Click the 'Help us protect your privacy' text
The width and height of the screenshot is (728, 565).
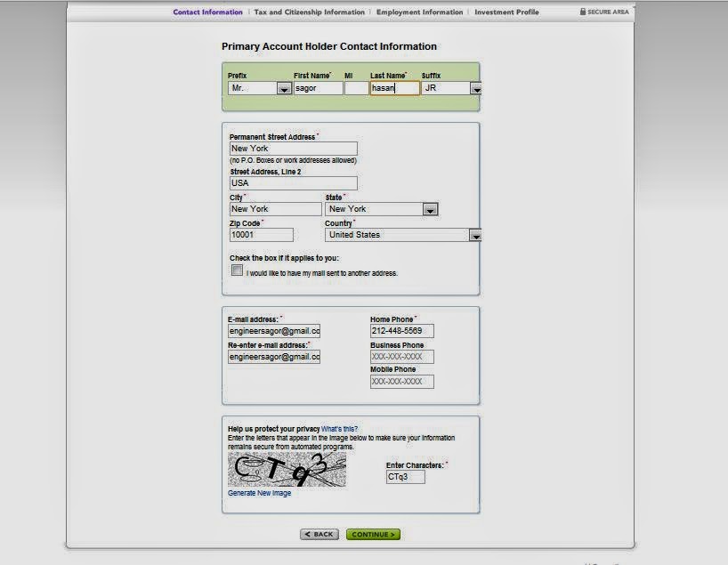[x=273, y=429]
